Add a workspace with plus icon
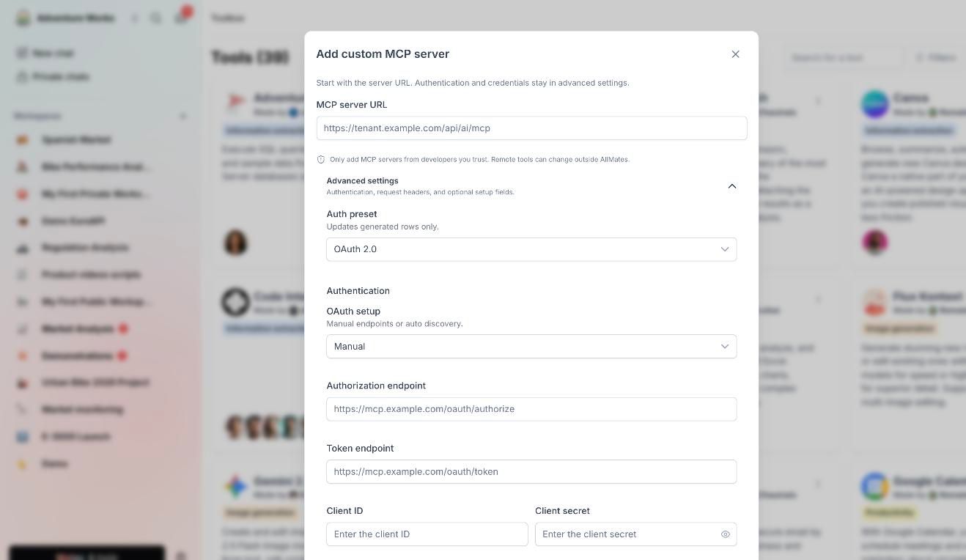 (x=183, y=116)
